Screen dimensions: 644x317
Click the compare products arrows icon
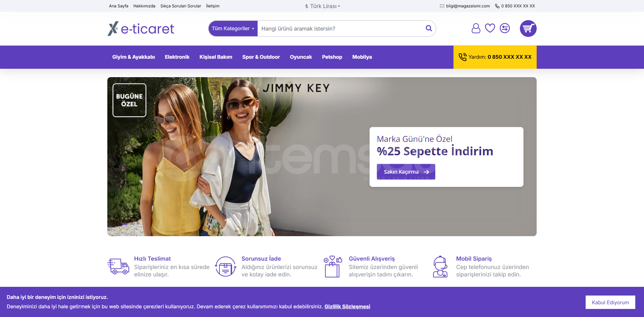[x=504, y=28]
